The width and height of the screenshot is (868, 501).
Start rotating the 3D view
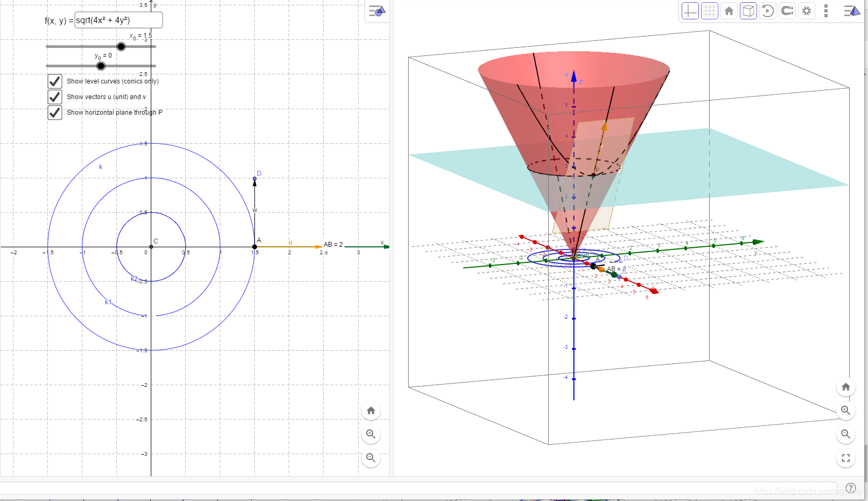(x=768, y=11)
